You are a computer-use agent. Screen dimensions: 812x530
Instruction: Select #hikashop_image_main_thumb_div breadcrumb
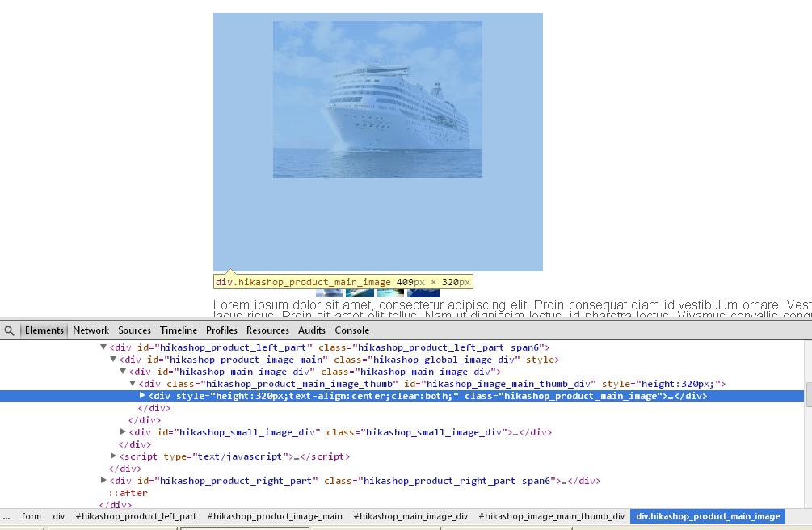pyautogui.click(x=552, y=516)
